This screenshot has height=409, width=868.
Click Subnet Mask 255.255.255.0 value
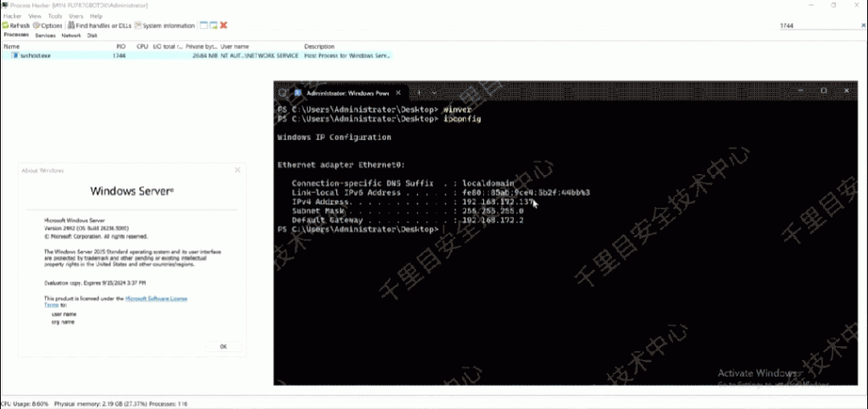[x=492, y=211]
